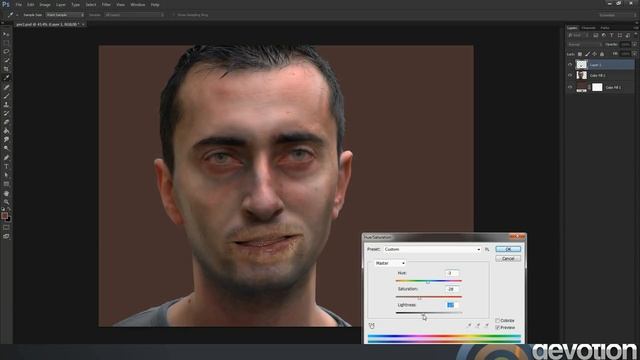Viewport: 640px width, 360px height.
Task: Open Sample Size dropdown in options bar
Action: [x=65, y=15]
